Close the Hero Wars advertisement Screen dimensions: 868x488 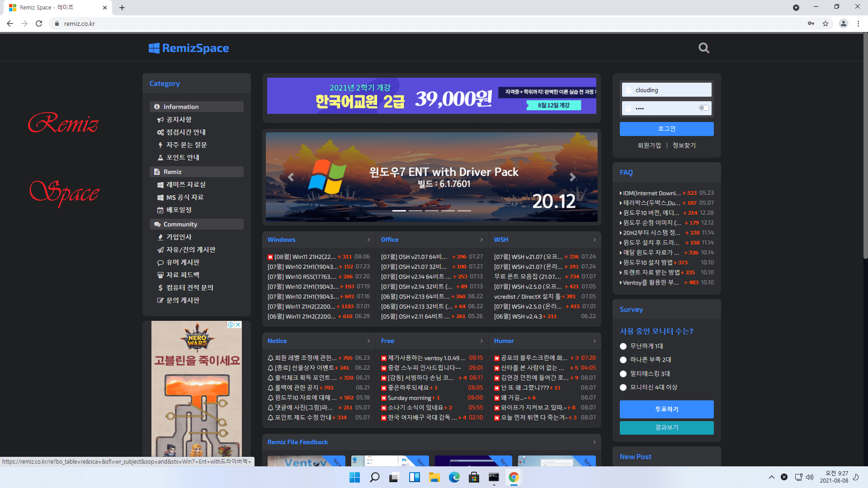[238, 324]
